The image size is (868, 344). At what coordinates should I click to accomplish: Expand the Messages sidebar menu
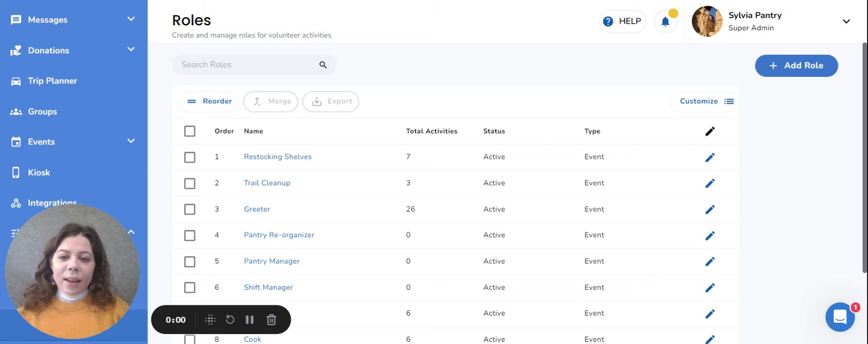coord(131,19)
